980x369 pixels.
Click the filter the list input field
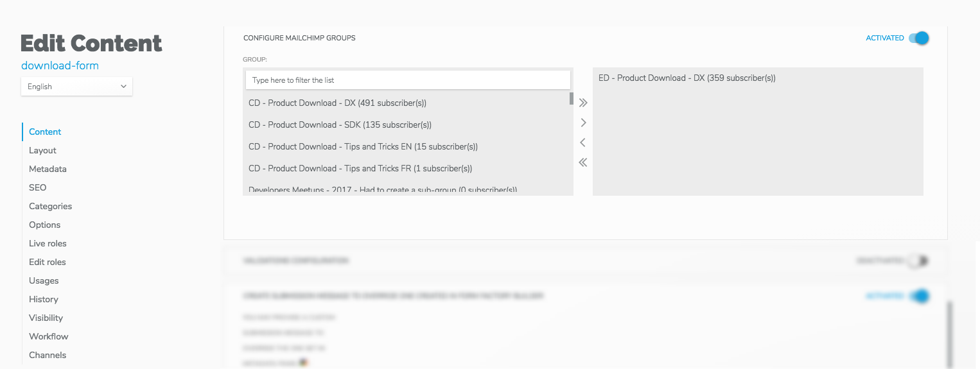coord(408,80)
